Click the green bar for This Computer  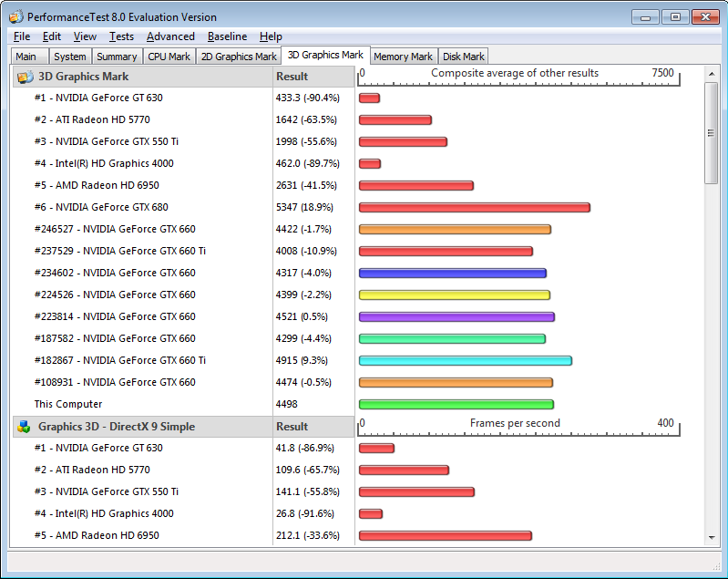456,404
